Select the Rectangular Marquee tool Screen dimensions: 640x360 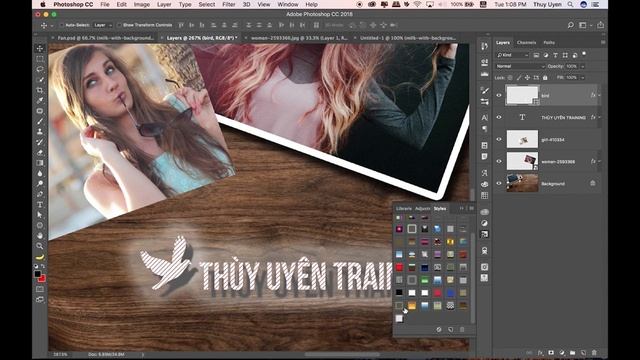pyautogui.click(x=40, y=59)
